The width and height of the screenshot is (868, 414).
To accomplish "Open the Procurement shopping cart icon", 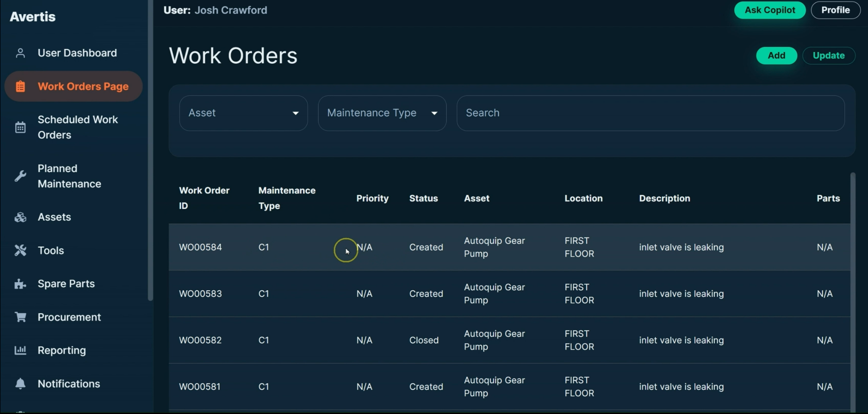I will pos(21,317).
